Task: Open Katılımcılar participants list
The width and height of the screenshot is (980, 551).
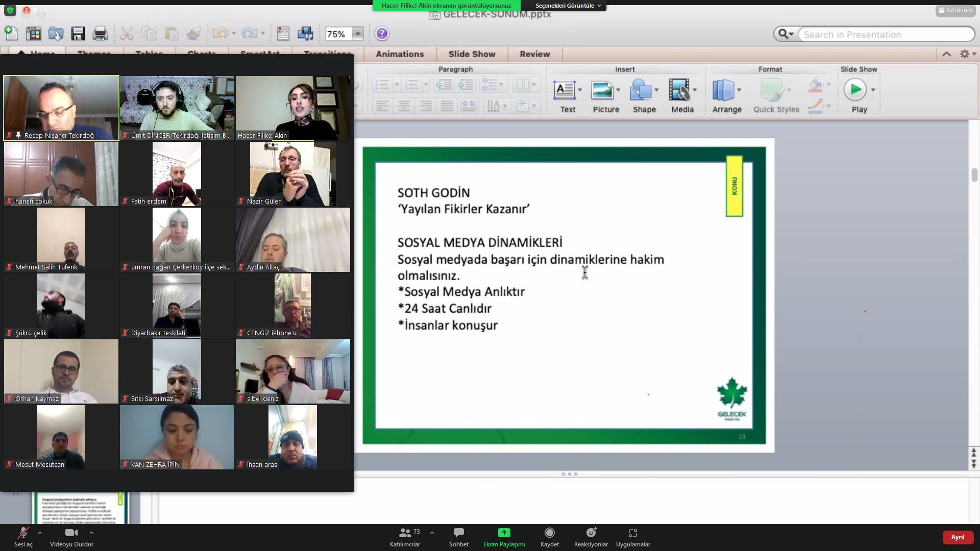Action: (405, 538)
